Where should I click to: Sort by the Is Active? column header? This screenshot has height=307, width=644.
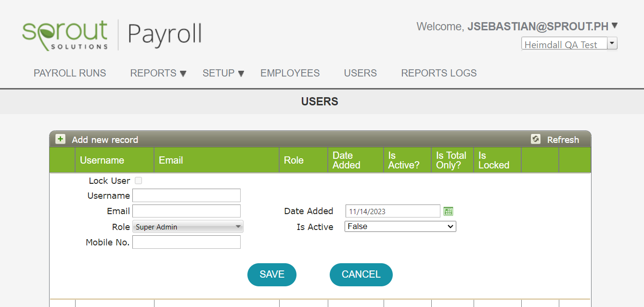tap(404, 160)
